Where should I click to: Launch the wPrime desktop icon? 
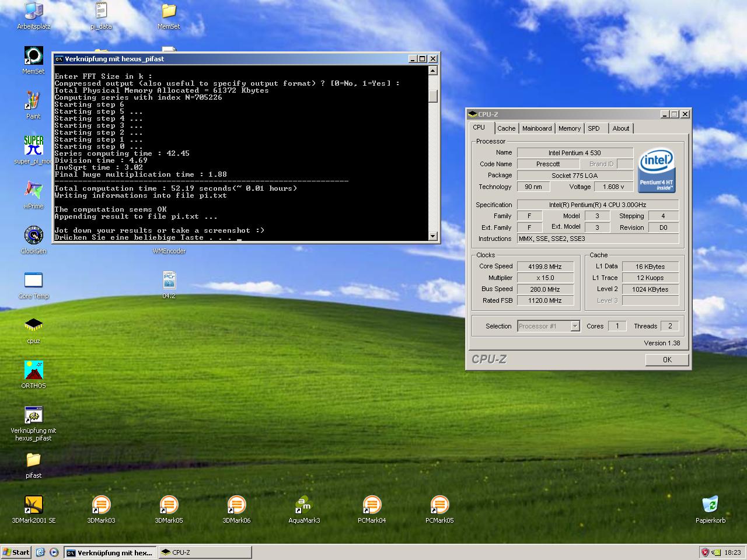33,190
